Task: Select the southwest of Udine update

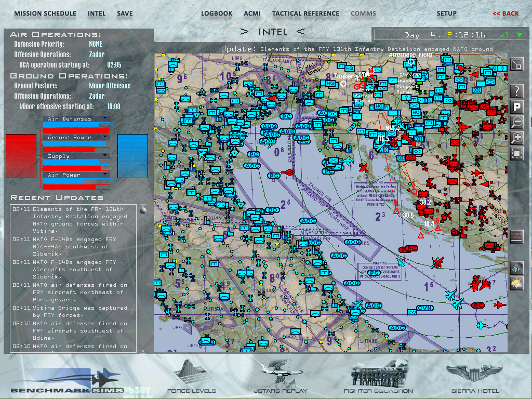Action: 70,331
